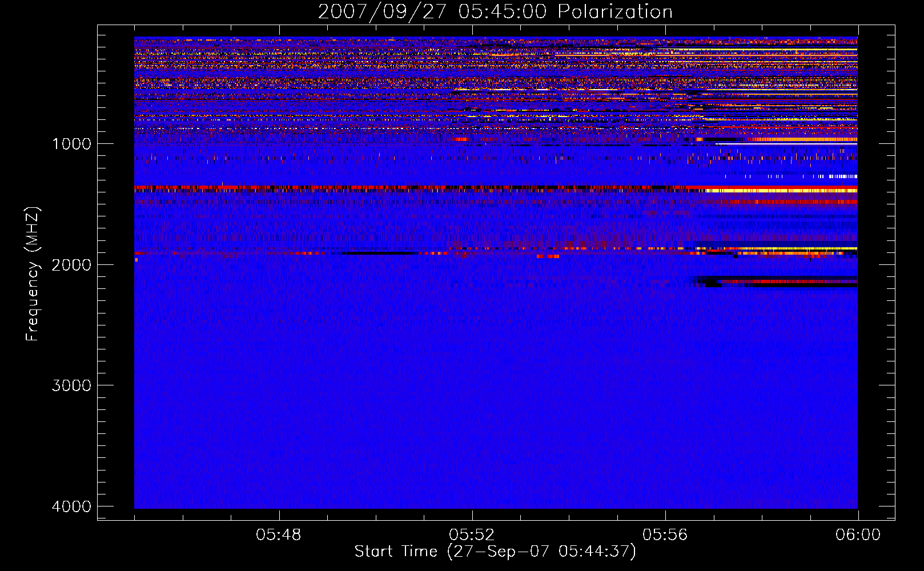Click the 05:56 time tick label
The height and width of the screenshot is (571, 924).
665,535
